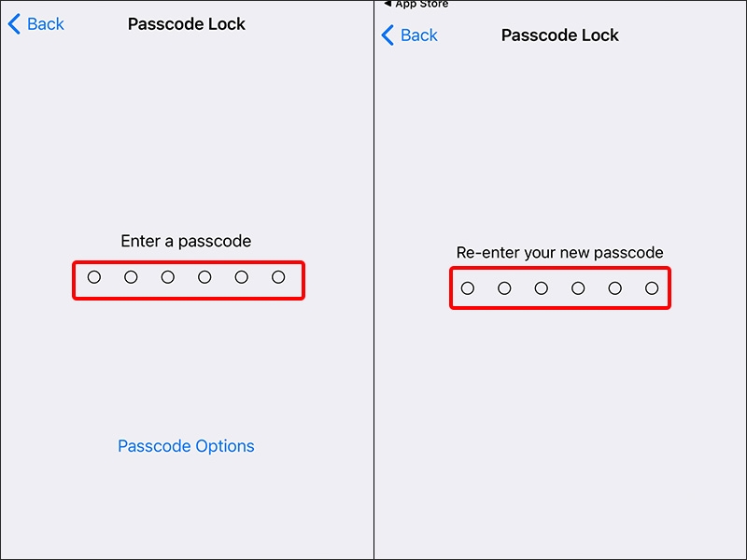Click second circle under Re-enter your new passcode
The height and width of the screenshot is (560, 747).
click(504, 288)
